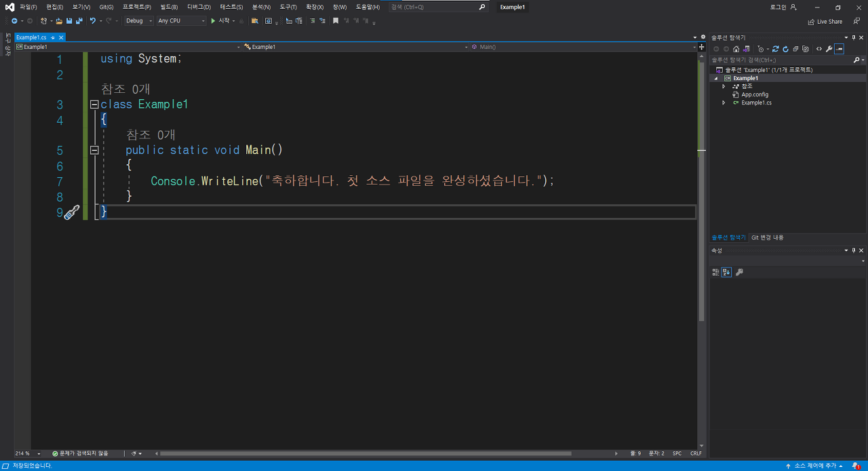The height and width of the screenshot is (471, 868).
Task: Open the Main() member navigation dropdown
Action: 584,47
